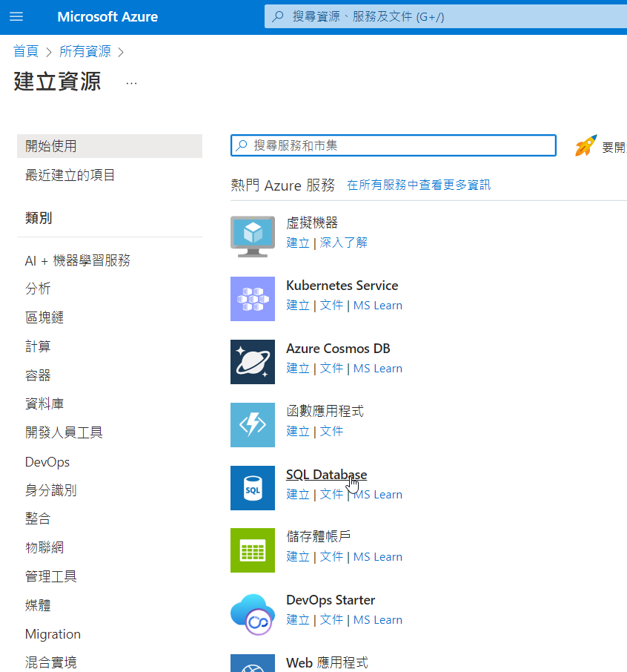The image size is (627, 672).
Task: Click the 搜尋服務和市集 search box
Action: click(x=393, y=145)
